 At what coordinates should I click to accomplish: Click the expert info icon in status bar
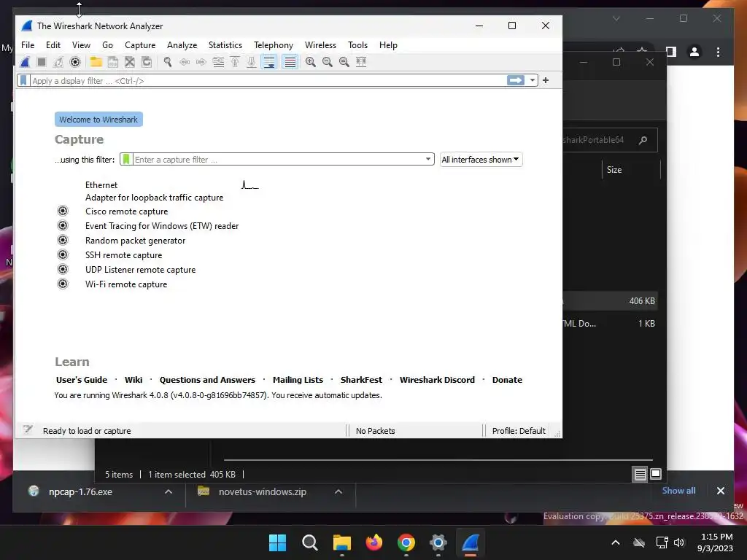coord(28,430)
